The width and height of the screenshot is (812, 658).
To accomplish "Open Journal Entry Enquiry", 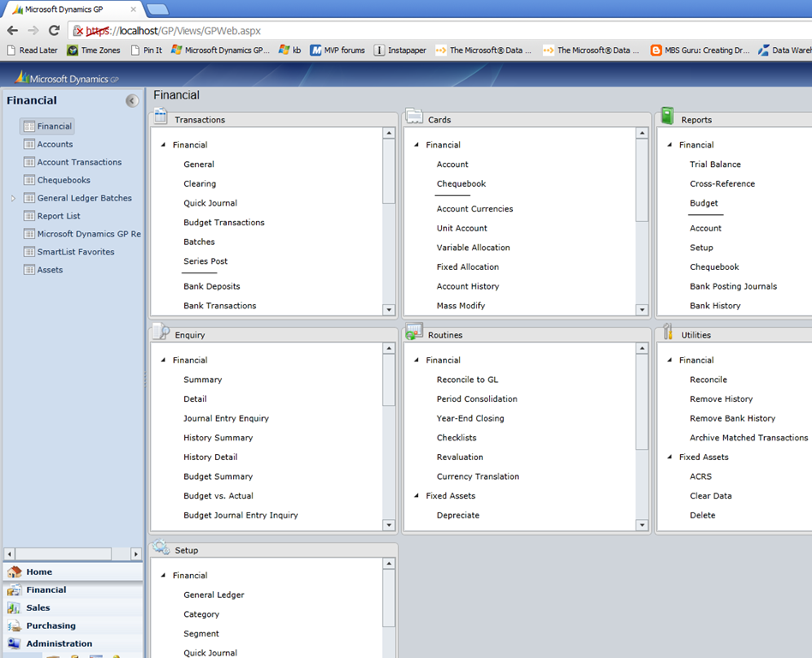I will (x=226, y=418).
